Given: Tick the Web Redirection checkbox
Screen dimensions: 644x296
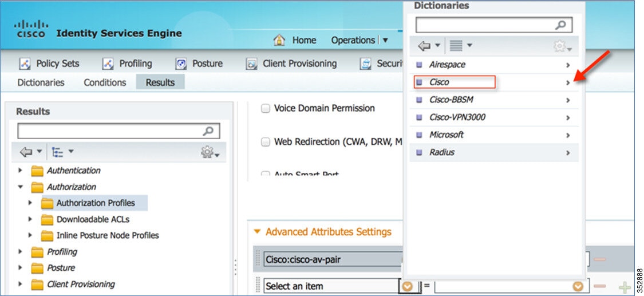Looking at the screenshot, I should pyautogui.click(x=266, y=142).
